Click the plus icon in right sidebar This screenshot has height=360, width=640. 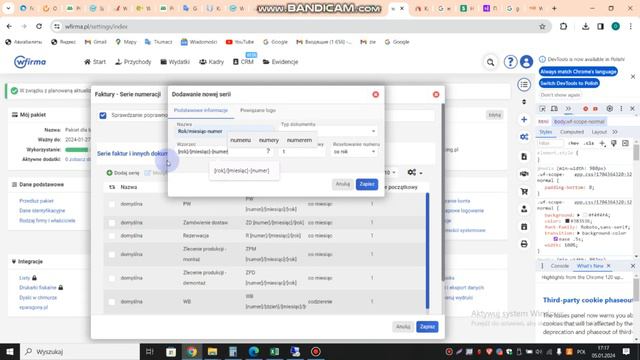524,120
